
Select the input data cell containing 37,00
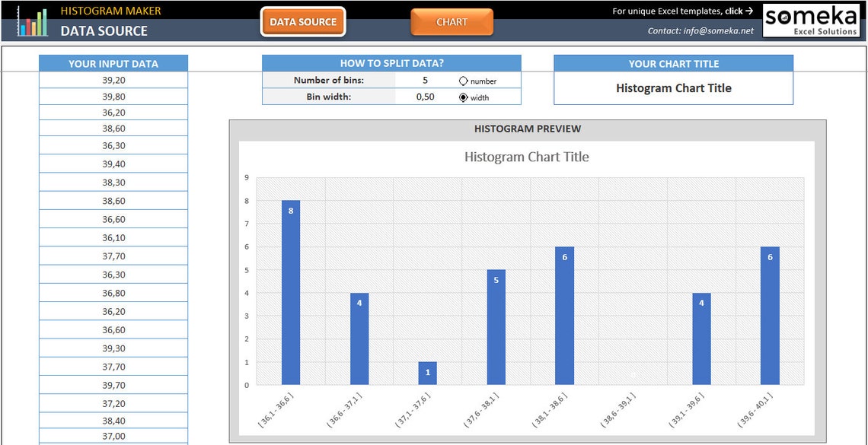click(x=113, y=436)
